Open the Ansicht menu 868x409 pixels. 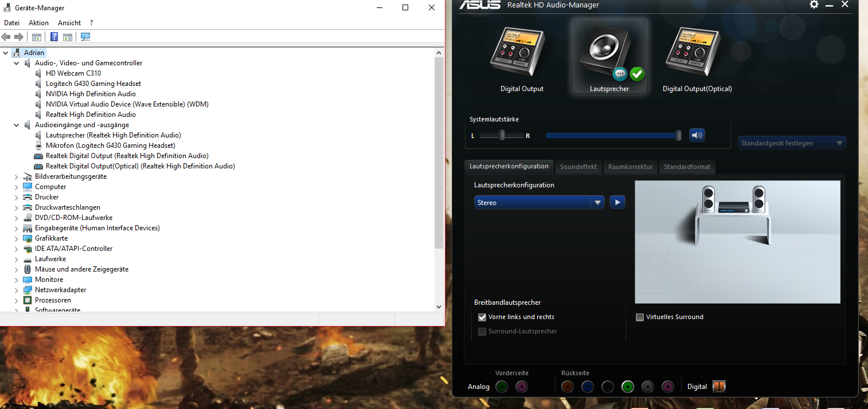pyautogui.click(x=69, y=23)
